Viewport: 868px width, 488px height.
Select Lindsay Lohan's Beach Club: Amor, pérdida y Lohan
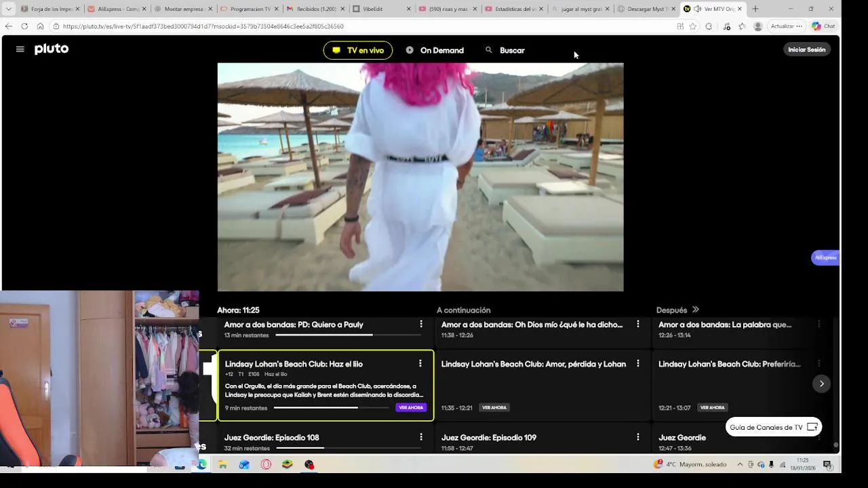534,364
